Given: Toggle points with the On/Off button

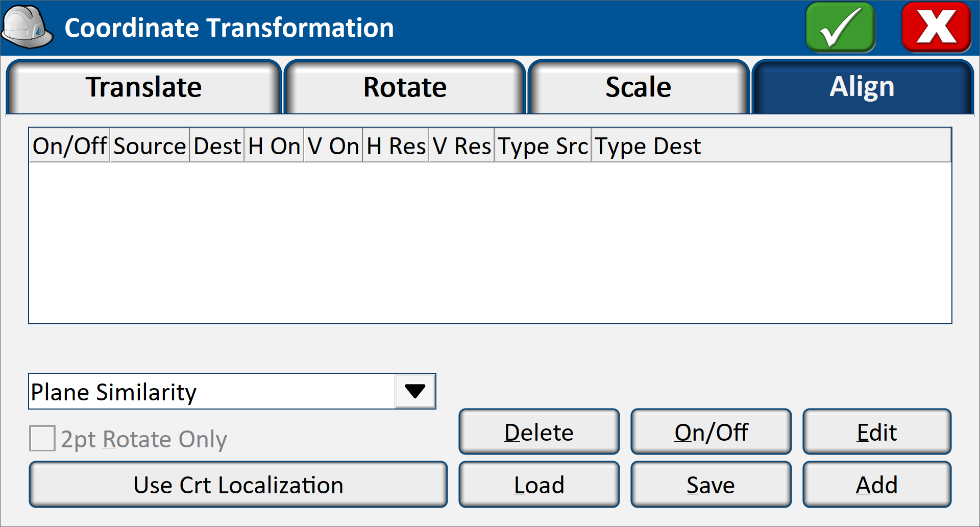Looking at the screenshot, I should point(711,432).
